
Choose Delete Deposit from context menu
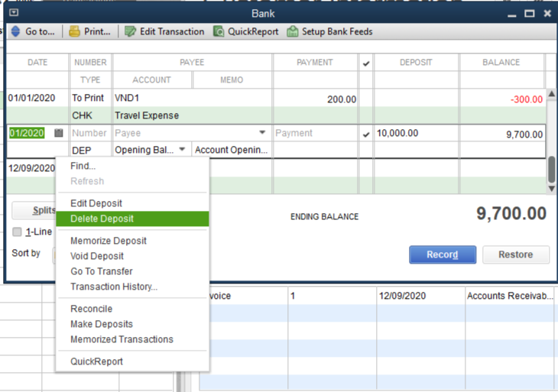(x=132, y=219)
